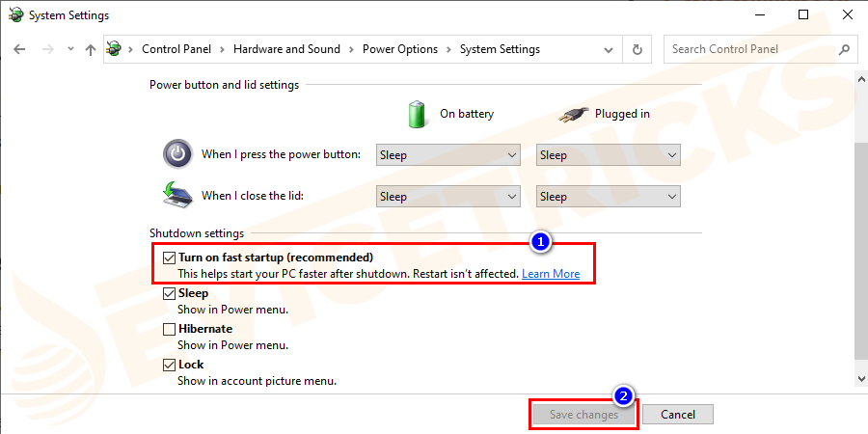Enable the Hibernate checkbox
The width and height of the screenshot is (868, 434).
[x=170, y=329]
